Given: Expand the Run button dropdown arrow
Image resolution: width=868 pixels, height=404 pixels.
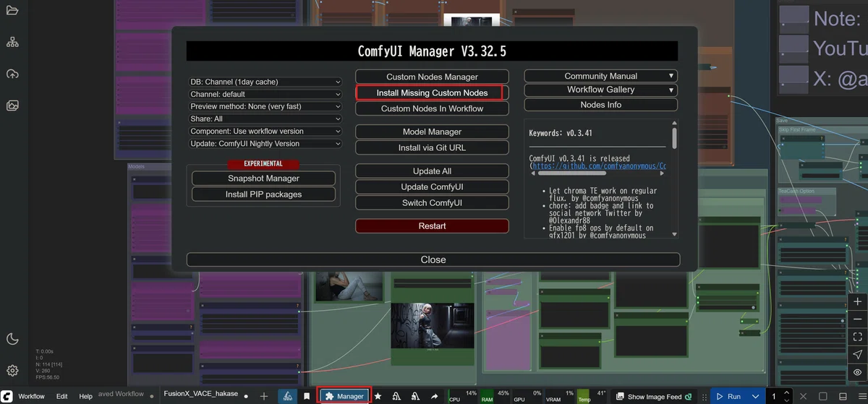Looking at the screenshot, I should click(755, 396).
